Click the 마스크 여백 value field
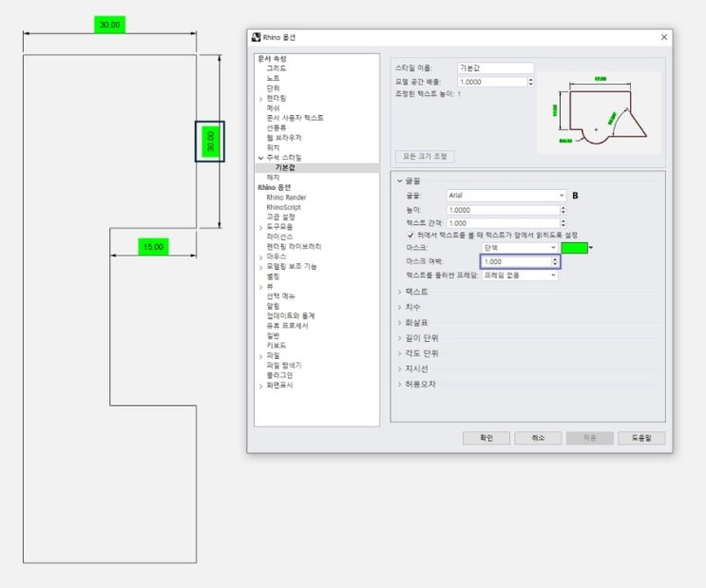 coord(517,261)
